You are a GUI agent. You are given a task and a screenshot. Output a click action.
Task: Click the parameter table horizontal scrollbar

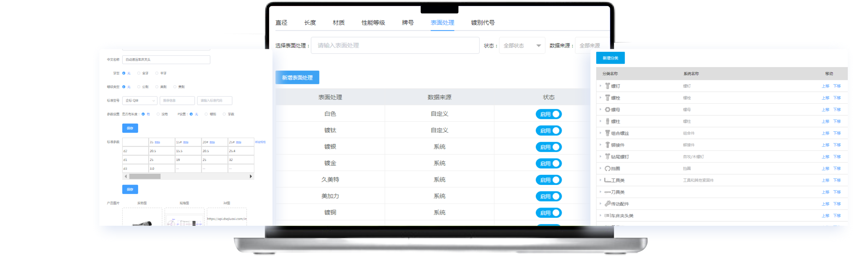point(145,177)
